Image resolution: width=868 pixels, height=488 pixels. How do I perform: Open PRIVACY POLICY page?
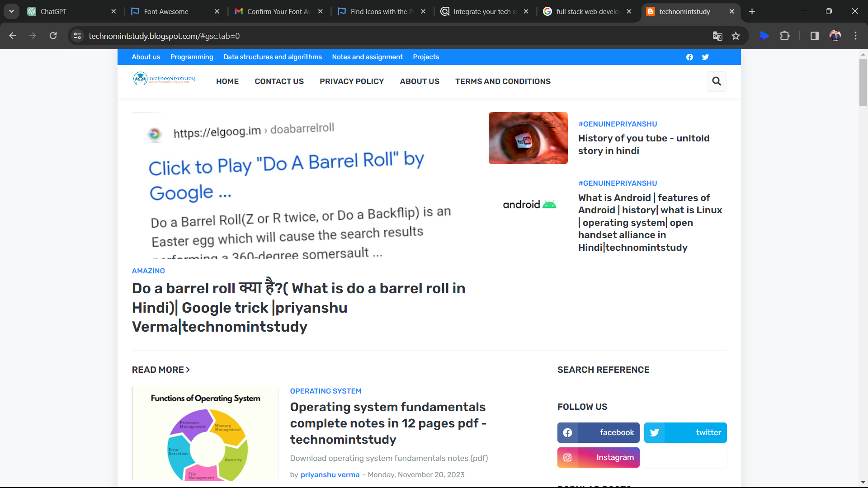[x=352, y=81]
